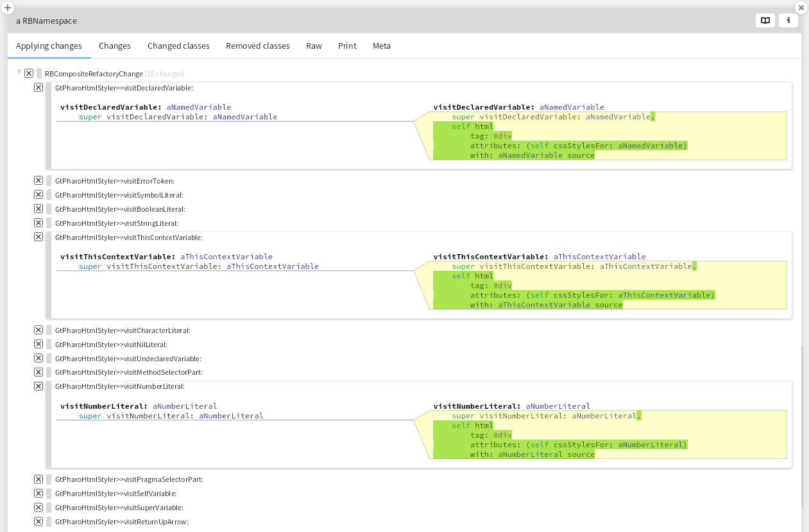
Task: Click the plus icon in top-left corner
Action: 8,8
